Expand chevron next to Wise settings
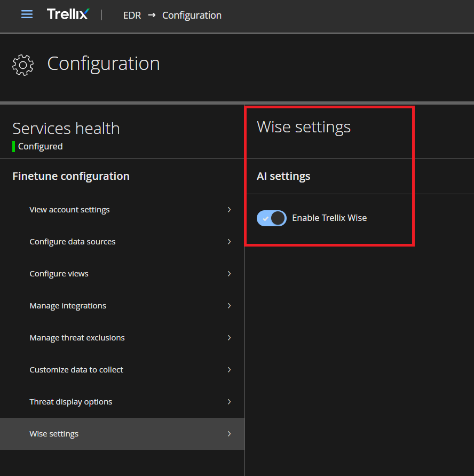Image resolution: width=474 pixels, height=476 pixels. pyautogui.click(x=229, y=434)
